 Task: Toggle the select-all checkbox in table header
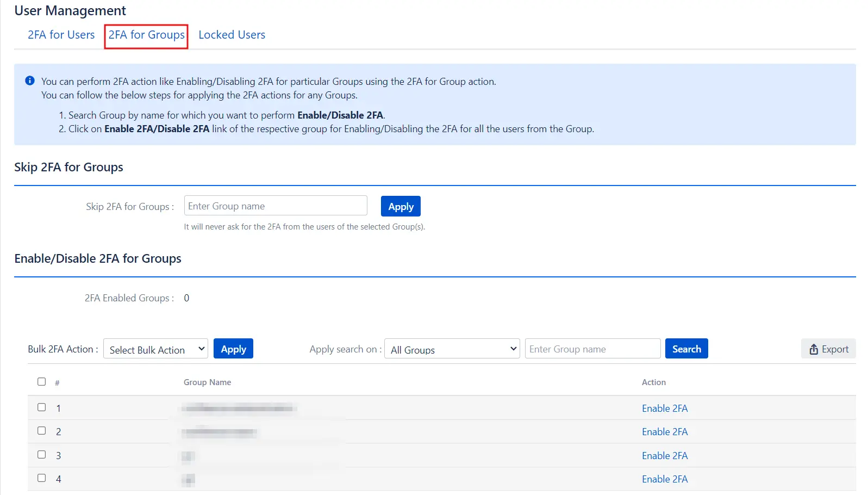(42, 381)
